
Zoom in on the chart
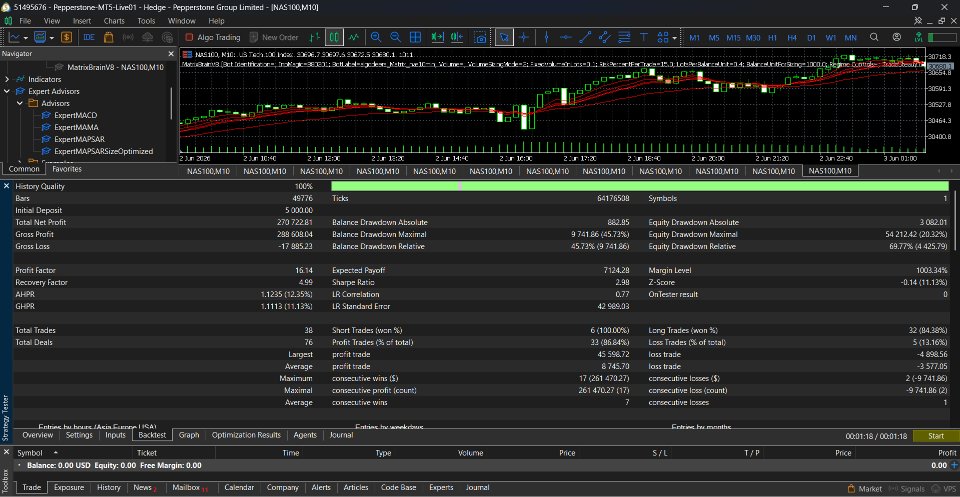(x=376, y=37)
